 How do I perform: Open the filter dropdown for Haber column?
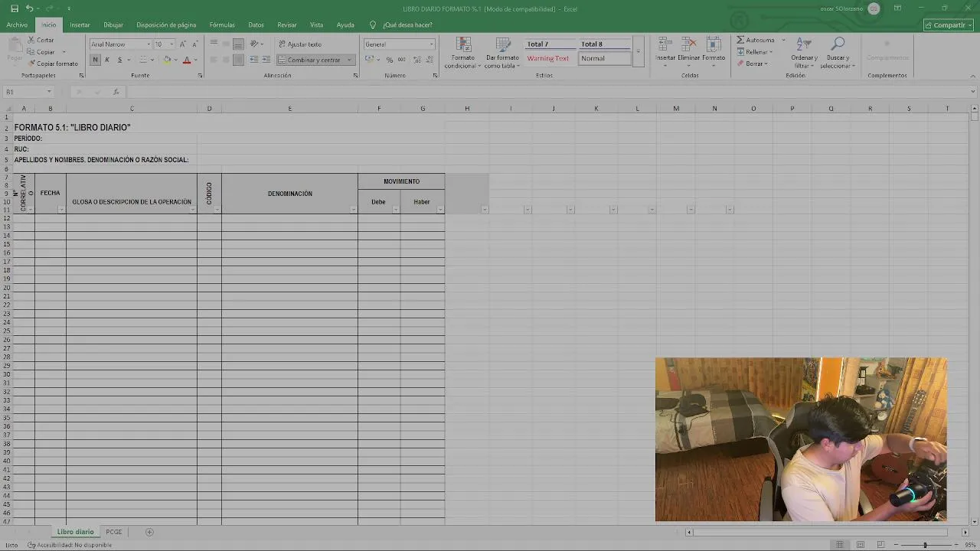[440, 210]
